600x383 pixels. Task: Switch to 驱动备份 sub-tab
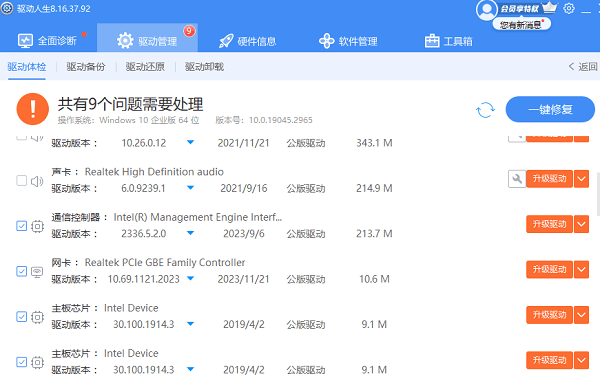coord(86,67)
